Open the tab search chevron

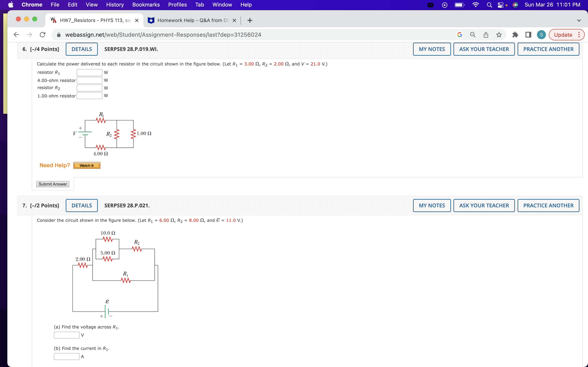pyautogui.click(x=579, y=20)
